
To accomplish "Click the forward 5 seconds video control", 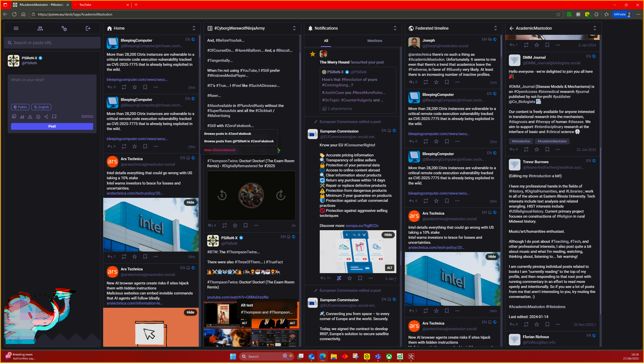I will click(x=281, y=195).
